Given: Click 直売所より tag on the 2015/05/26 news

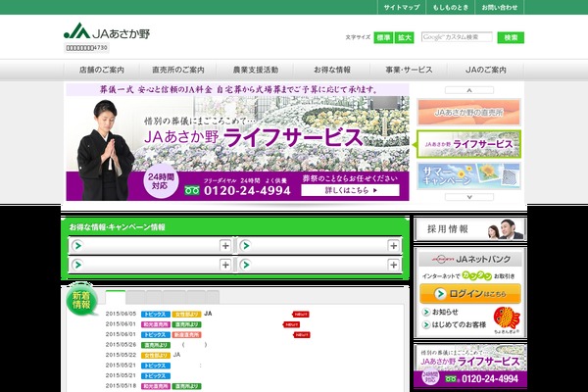Looking at the screenshot, I should point(155,345).
